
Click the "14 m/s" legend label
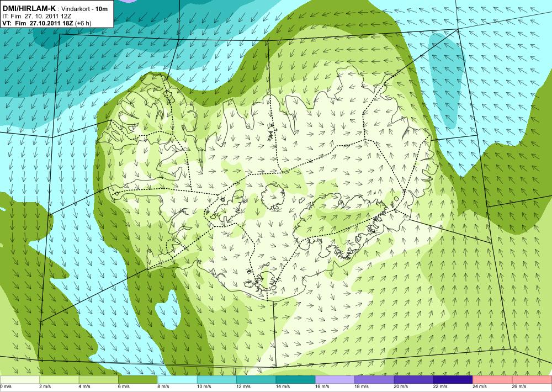point(283,386)
